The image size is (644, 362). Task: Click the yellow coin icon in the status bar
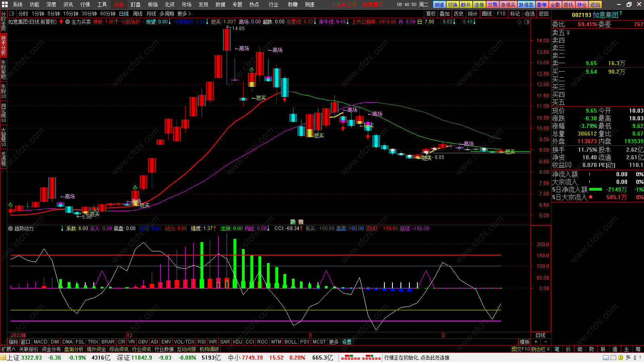click(621, 358)
